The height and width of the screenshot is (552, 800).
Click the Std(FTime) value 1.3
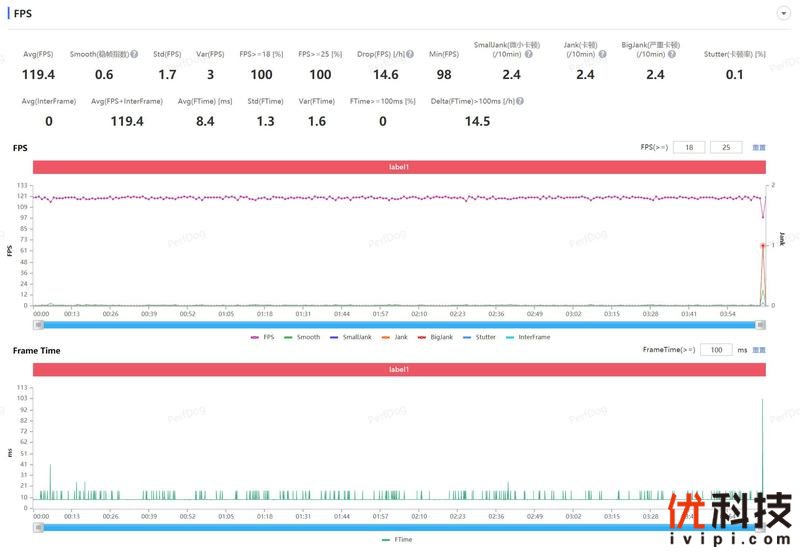click(x=265, y=121)
